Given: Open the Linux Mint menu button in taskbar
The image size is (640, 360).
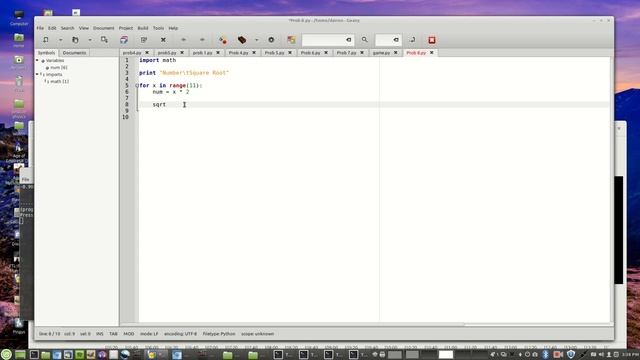Looking at the screenshot, I should 6,354.
